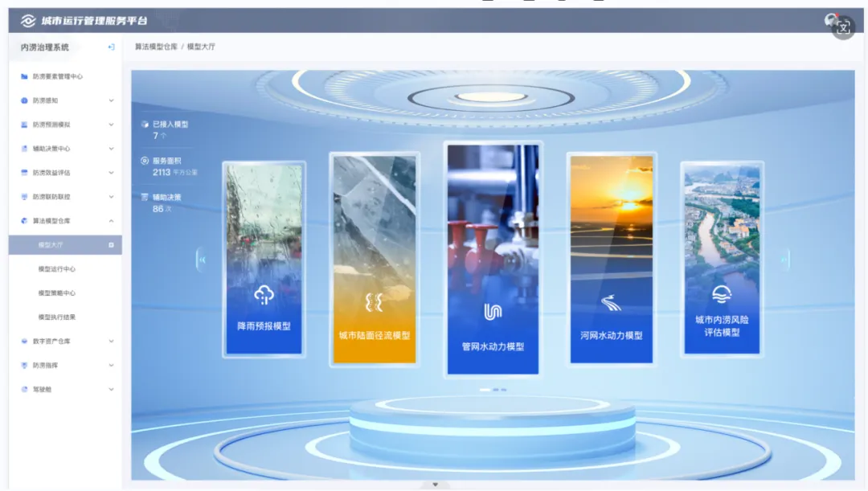Click the rain cloud icon on 降雨预报模型 card
Viewport: 868px width, 491px height.
click(264, 295)
